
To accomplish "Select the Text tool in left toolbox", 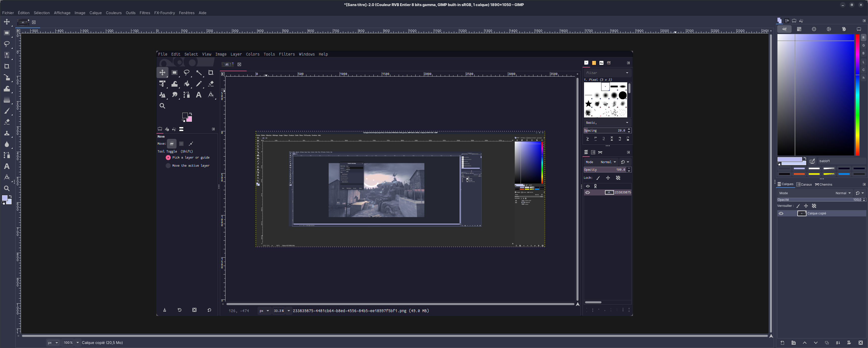I will point(7,166).
